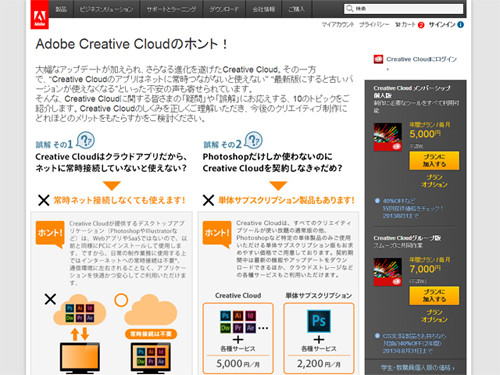Click Creative Cloudグループ版 heading in sidebar
Screen dimensions: 500x375
(407, 238)
